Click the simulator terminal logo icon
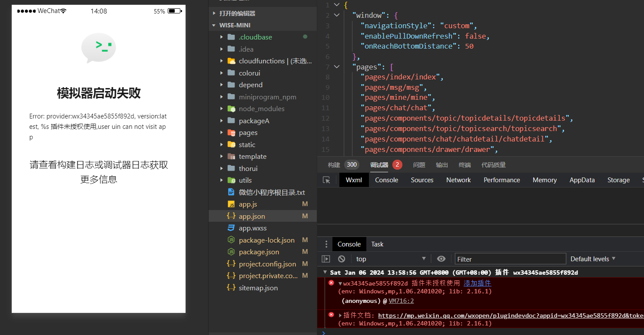 point(99,48)
